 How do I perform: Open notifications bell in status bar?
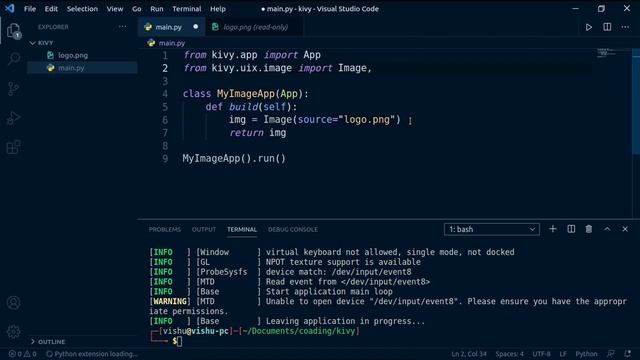pyautogui.click(x=627, y=354)
